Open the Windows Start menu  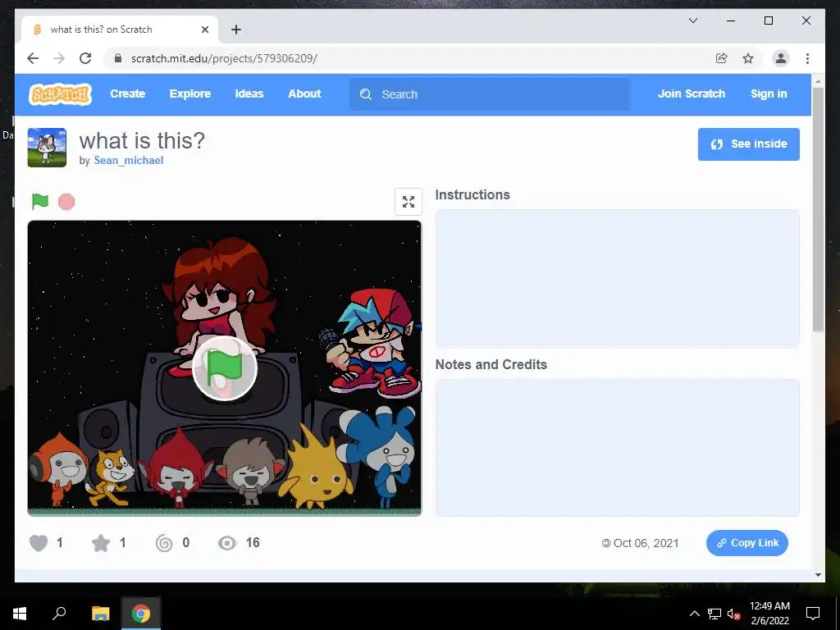click(x=20, y=614)
